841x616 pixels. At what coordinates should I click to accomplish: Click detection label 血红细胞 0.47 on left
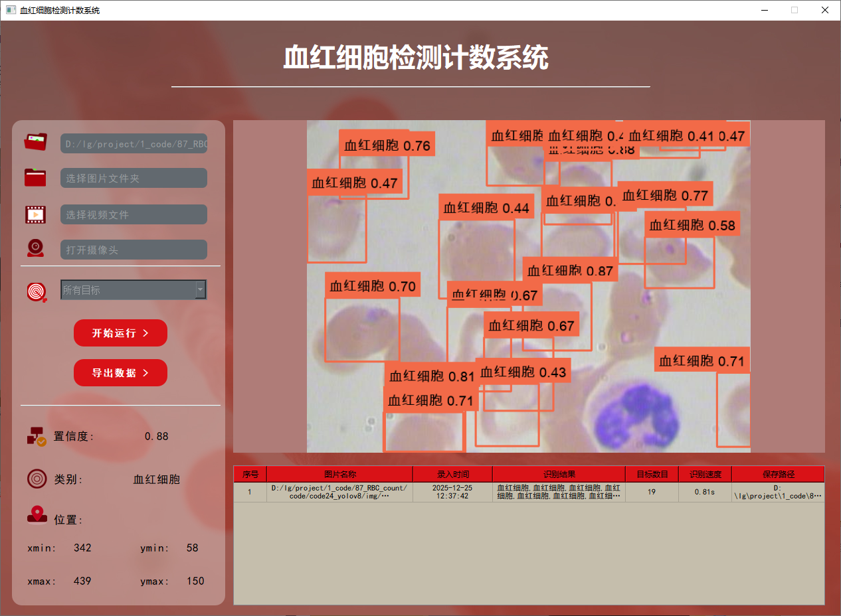tap(355, 183)
